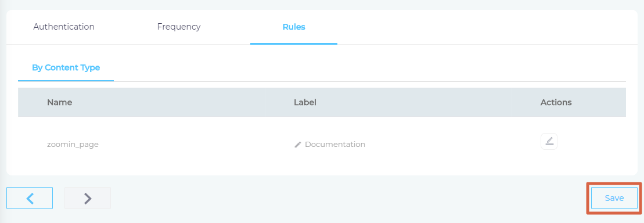Click the Label column header

[x=305, y=102]
